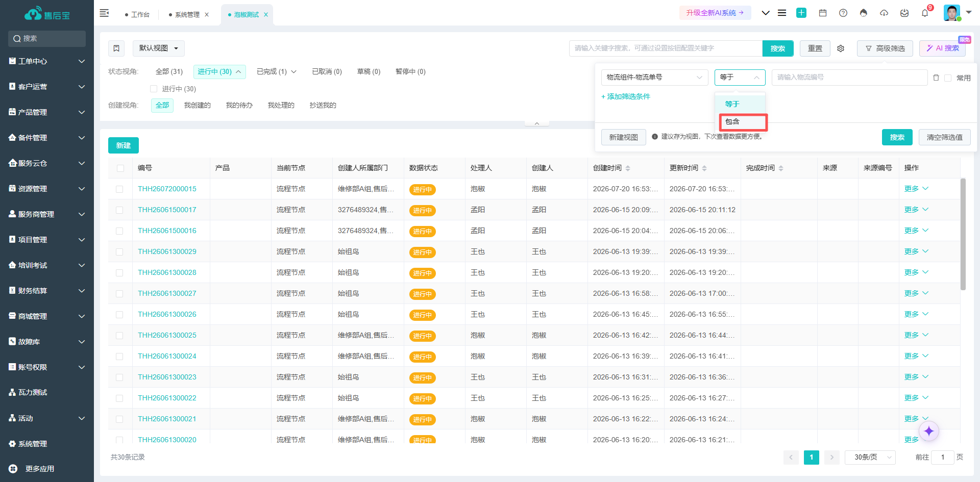Collapse the sidebar with the menu-fold icon

coord(104,13)
